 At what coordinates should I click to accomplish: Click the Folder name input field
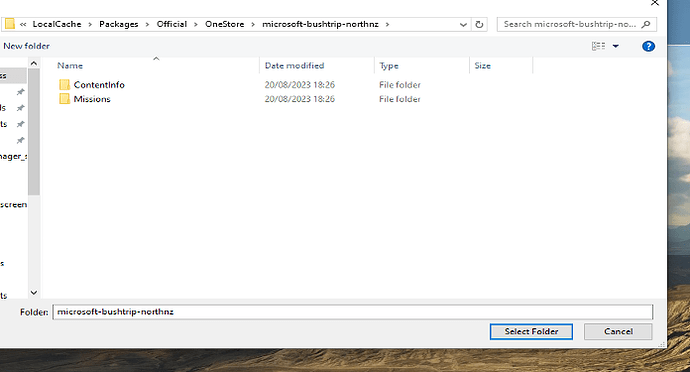point(353,312)
